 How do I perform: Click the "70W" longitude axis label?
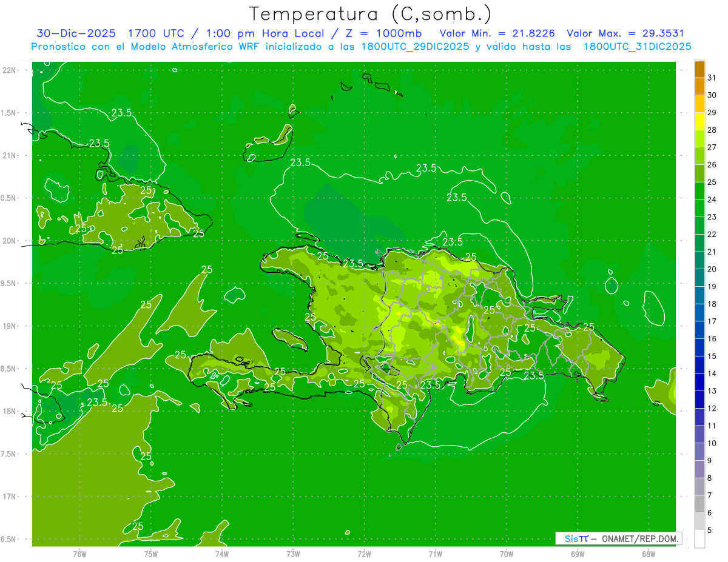click(x=507, y=554)
